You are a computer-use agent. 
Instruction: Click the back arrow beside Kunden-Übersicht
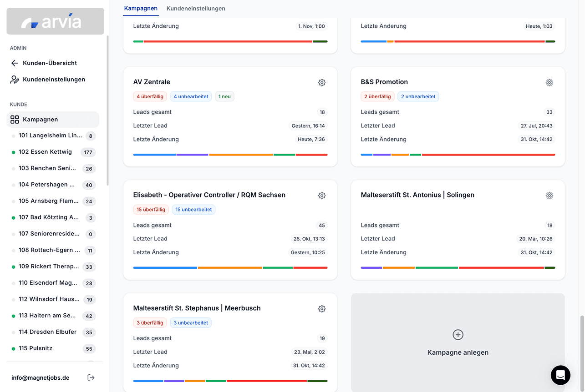click(15, 63)
